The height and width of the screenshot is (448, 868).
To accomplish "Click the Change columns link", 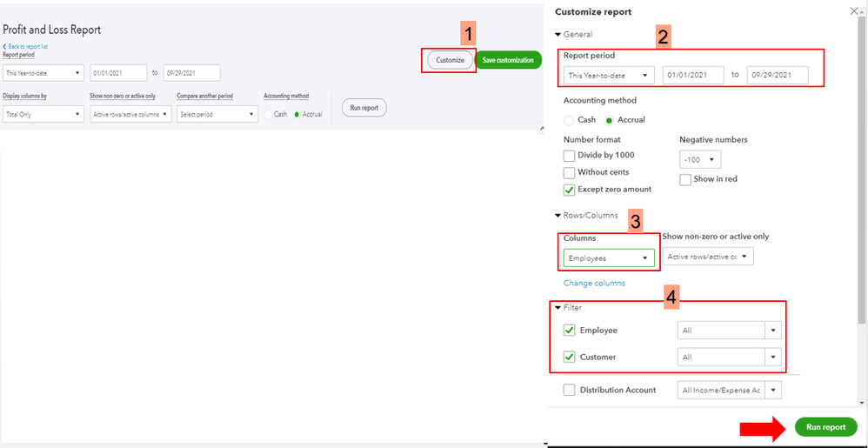I will point(594,284).
